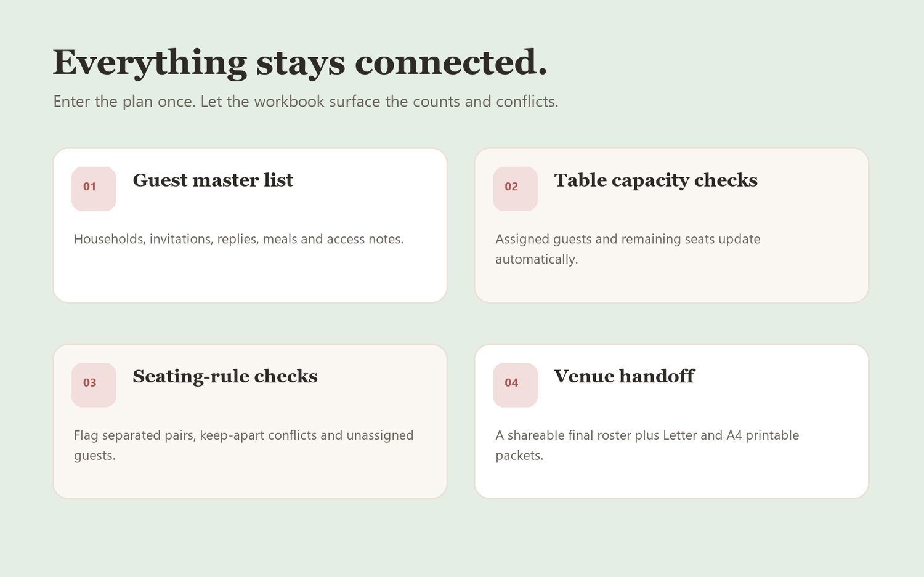Open the Venue handoff card

click(671, 421)
